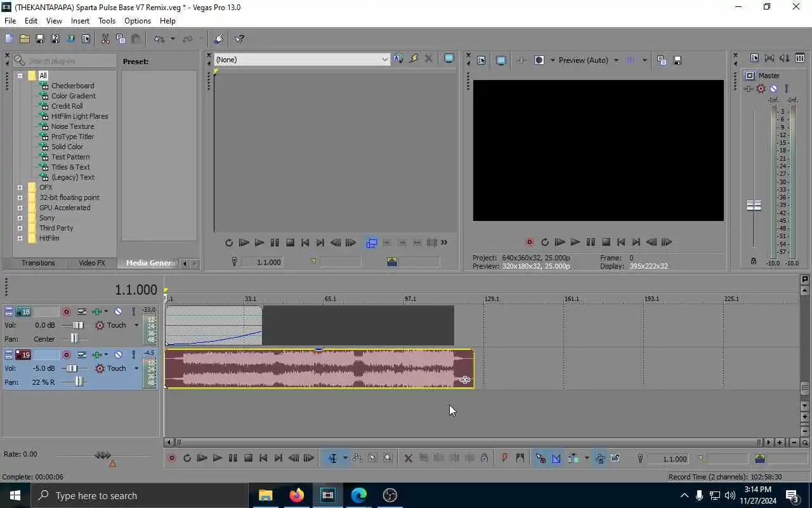Open a project with the folder icon
The width and height of the screenshot is (812, 508).
tap(24, 39)
